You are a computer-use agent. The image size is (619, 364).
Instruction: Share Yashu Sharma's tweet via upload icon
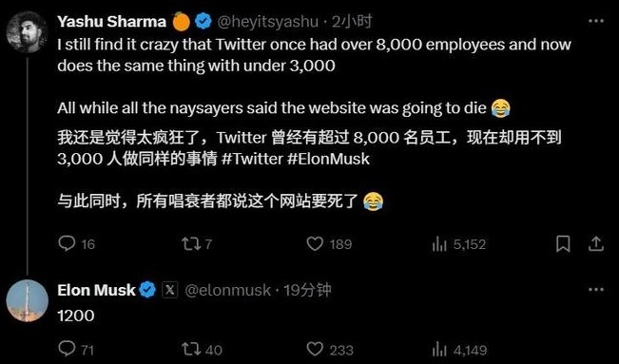point(596,243)
